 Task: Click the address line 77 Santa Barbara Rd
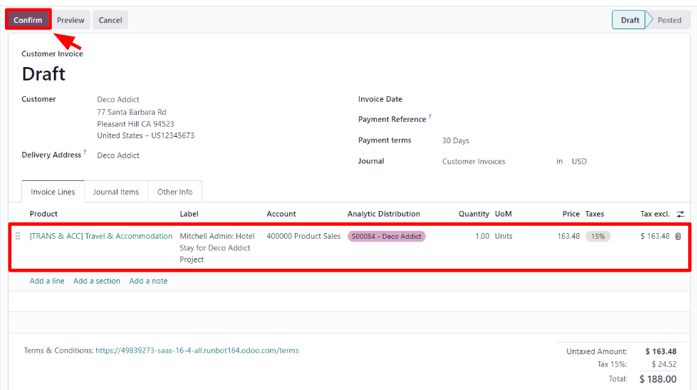click(x=132, y=112)
